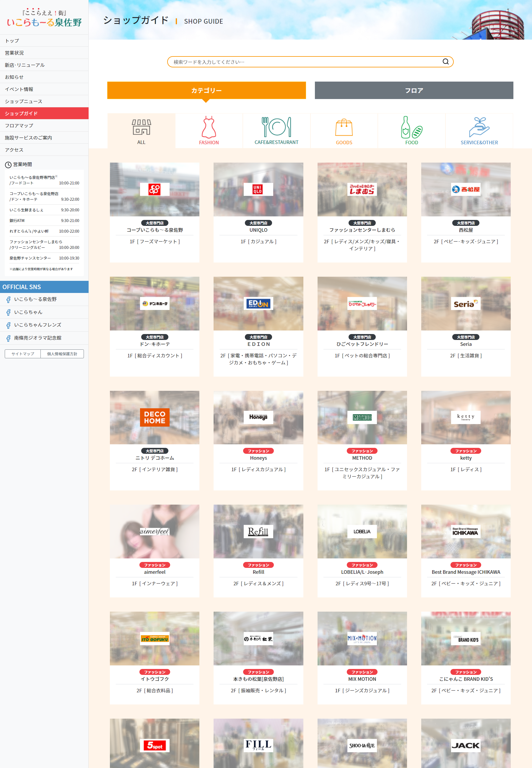Click the SHOO-LA-RUE shop thumbnail

point(362,743)
